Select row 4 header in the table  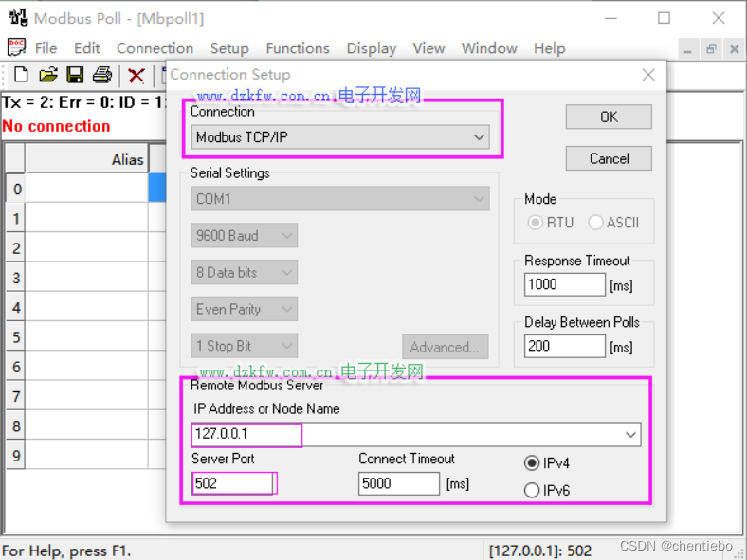coord(15,307)
